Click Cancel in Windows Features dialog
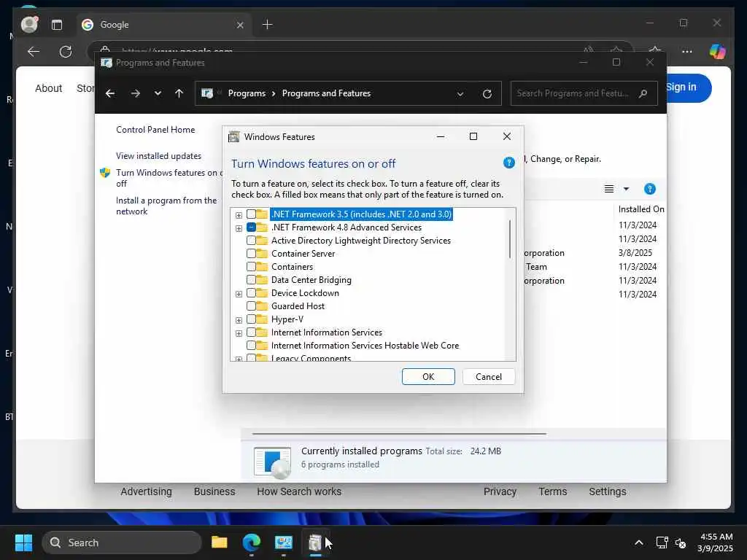747x560 pixels. [x=489, y=377]
